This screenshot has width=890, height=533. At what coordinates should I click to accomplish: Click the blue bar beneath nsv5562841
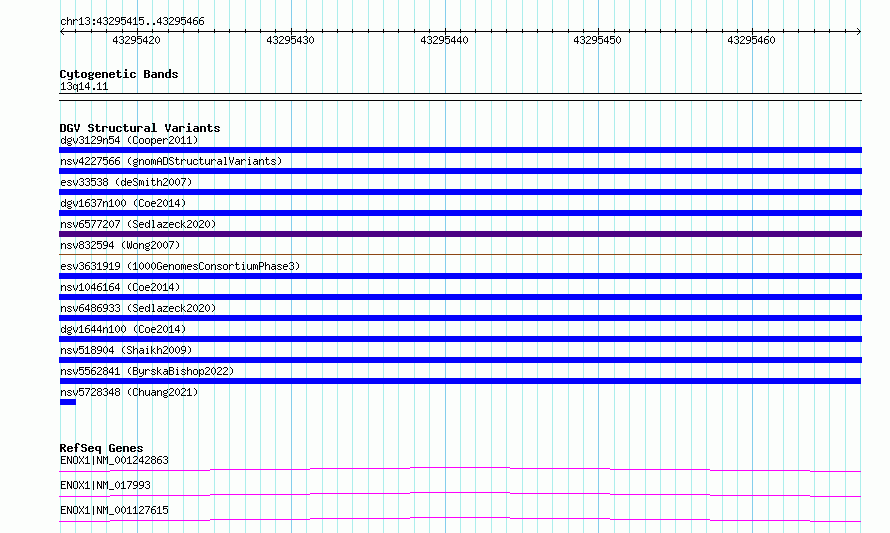(x=460, y=381)
